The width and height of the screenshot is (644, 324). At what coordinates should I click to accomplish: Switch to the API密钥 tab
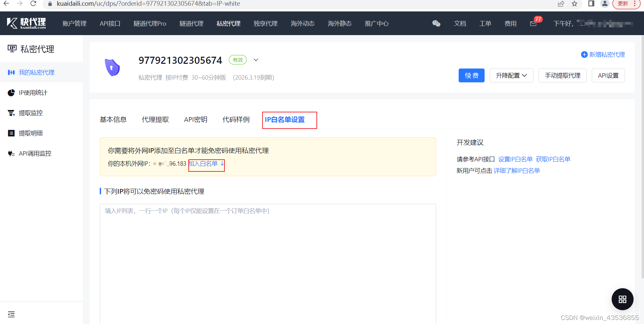pyautogui.click(x=195, y=119)
